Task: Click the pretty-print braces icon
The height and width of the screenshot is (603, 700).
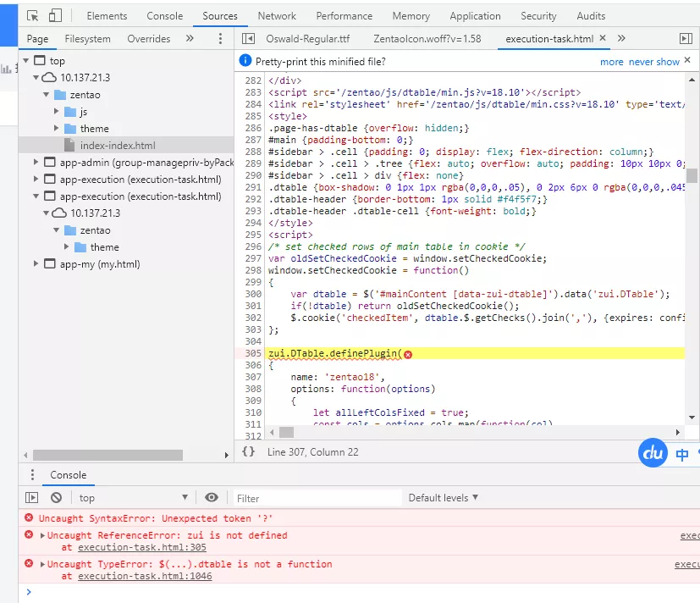Action: click(248, 452)
